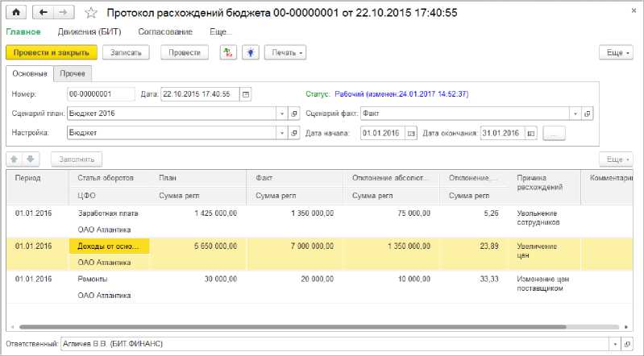Click the ellipsis period selection button

(555, 133)
